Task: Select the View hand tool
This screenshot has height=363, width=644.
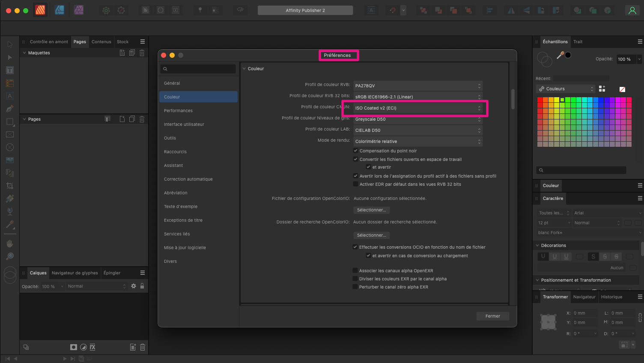Action: point(10,244)
